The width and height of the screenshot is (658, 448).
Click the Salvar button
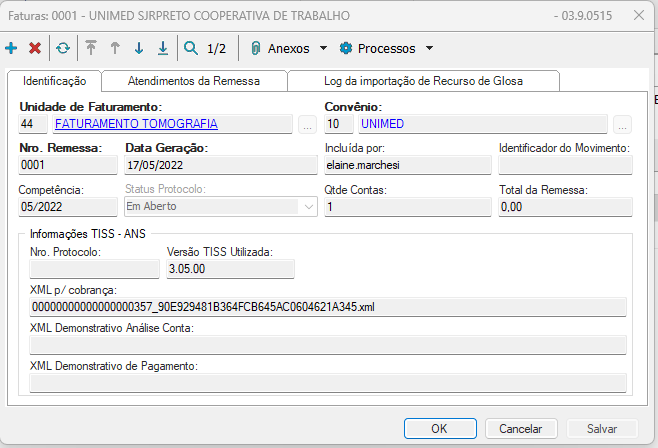tap(602, 428)
